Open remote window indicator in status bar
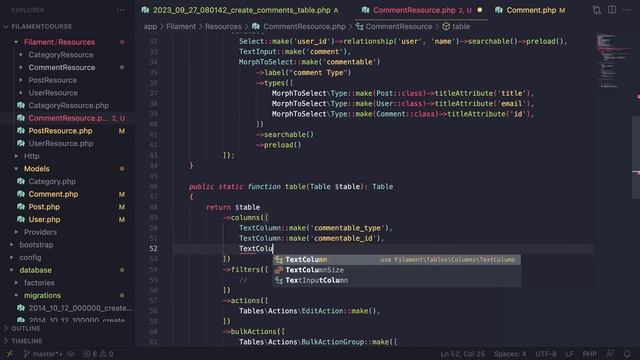The image size is (640, 360). 10,354
